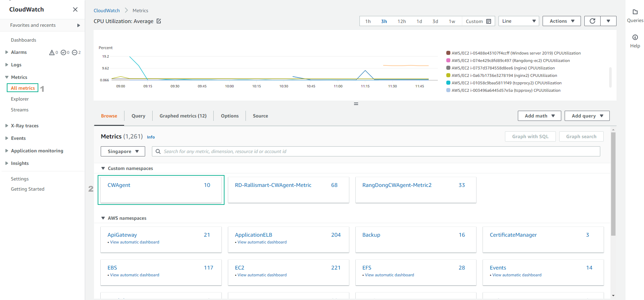Switch to the Query tab
Screen dimensions: 644x300
point(138,116)
